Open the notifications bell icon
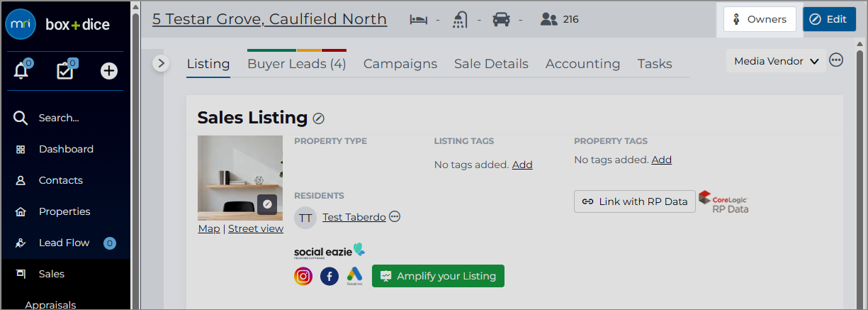This screenshot has width=868, height=310. pos(21,70)
